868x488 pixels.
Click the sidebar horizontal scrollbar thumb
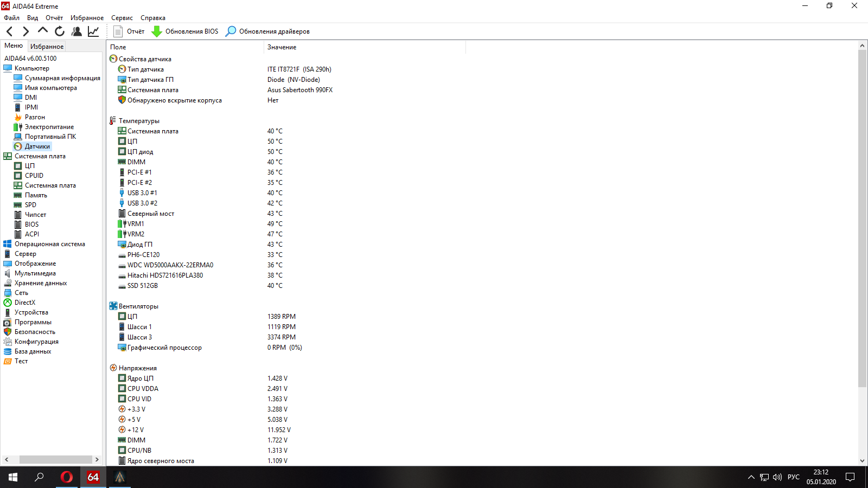56,459
